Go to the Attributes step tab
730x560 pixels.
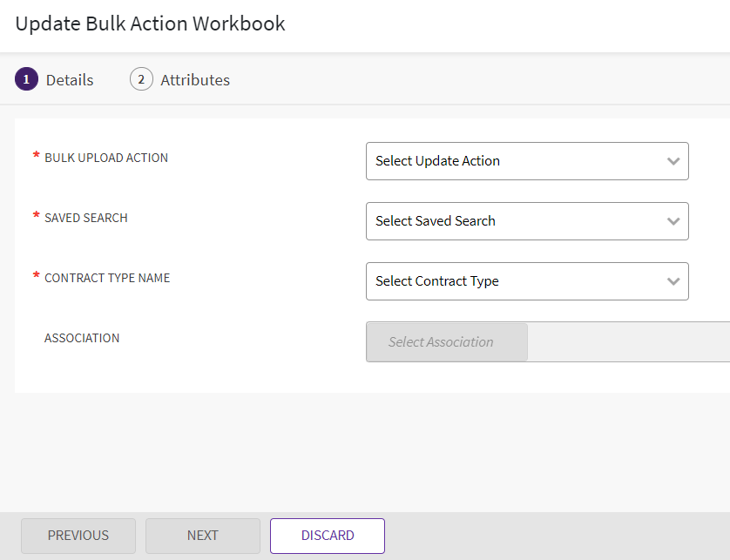195,80
